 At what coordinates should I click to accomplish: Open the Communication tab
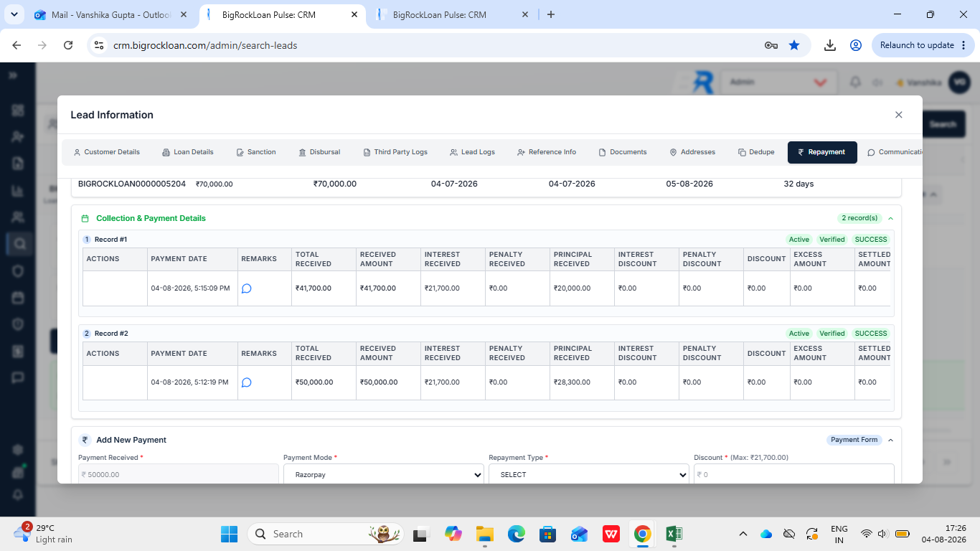[x=894, y=152]
